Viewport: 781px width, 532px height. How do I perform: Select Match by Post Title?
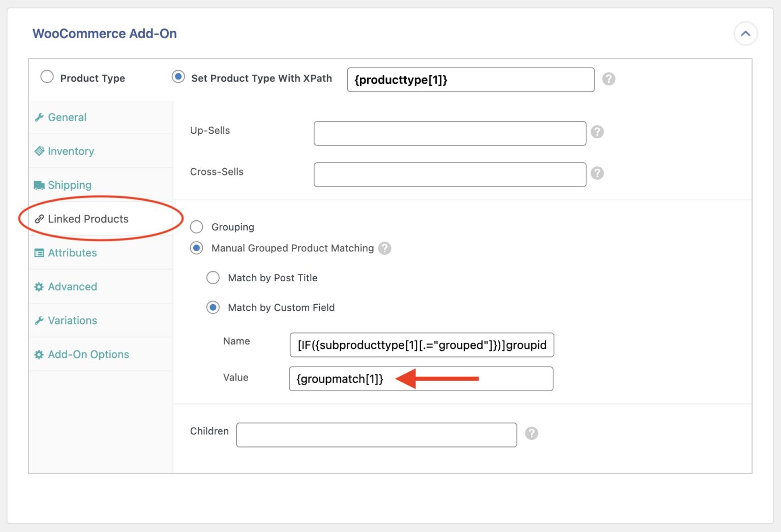pos(213,278)
